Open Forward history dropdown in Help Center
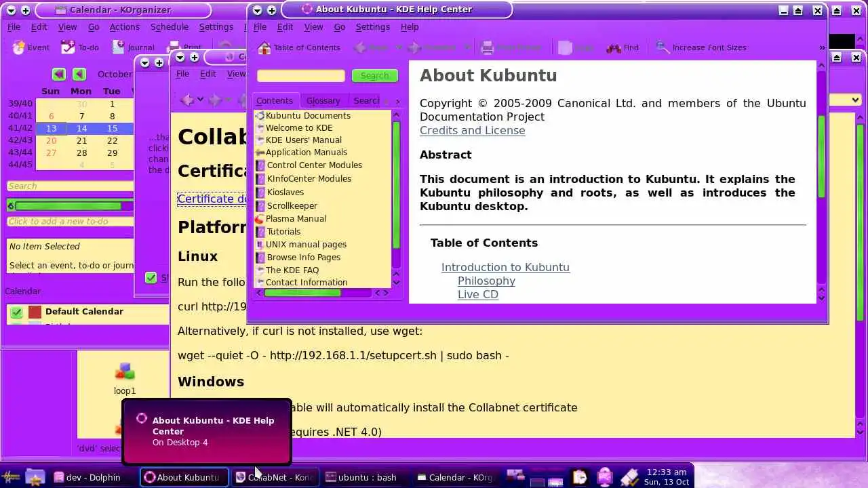 click(x=467, y=47)
